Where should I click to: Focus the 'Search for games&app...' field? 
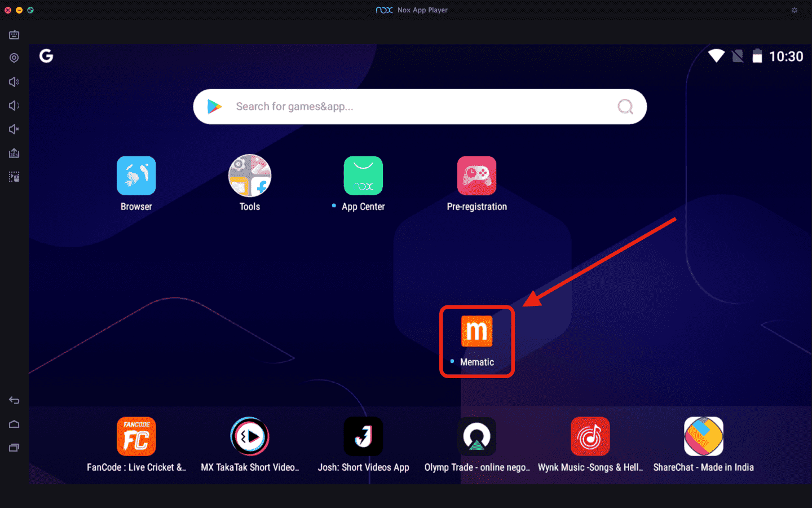(420, 107)
